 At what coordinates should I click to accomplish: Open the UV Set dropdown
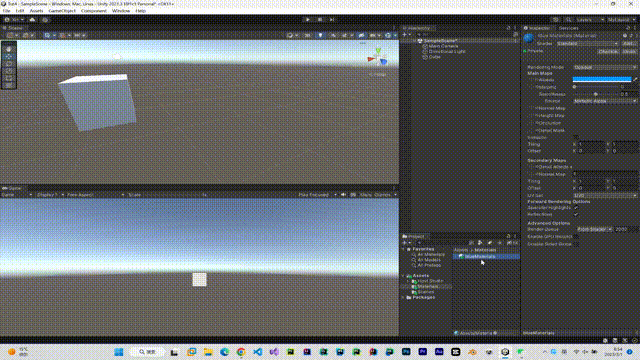pos(605,196)
